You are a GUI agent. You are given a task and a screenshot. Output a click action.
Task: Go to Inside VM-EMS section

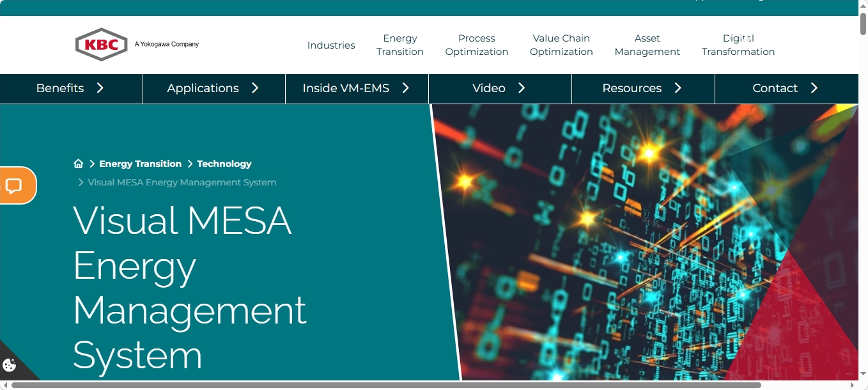click(x=357, y=88)
